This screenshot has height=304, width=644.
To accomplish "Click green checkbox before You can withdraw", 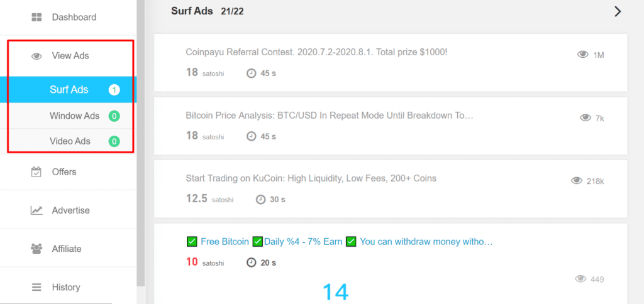I will [351, 242].
